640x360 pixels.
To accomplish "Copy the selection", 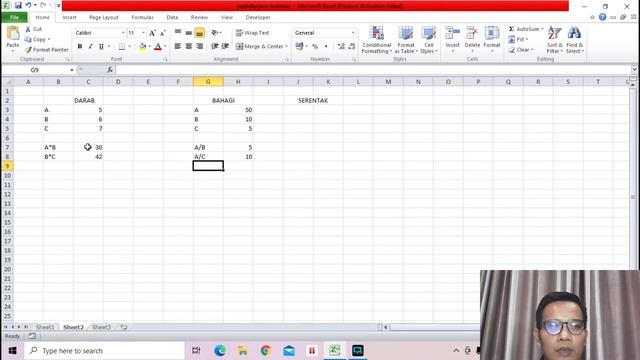I will tap(36, 39).
